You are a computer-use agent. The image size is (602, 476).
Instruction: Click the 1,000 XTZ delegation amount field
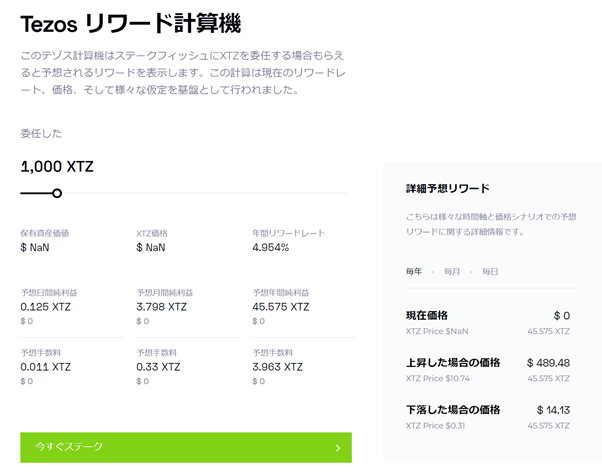(x=57, y=167)
